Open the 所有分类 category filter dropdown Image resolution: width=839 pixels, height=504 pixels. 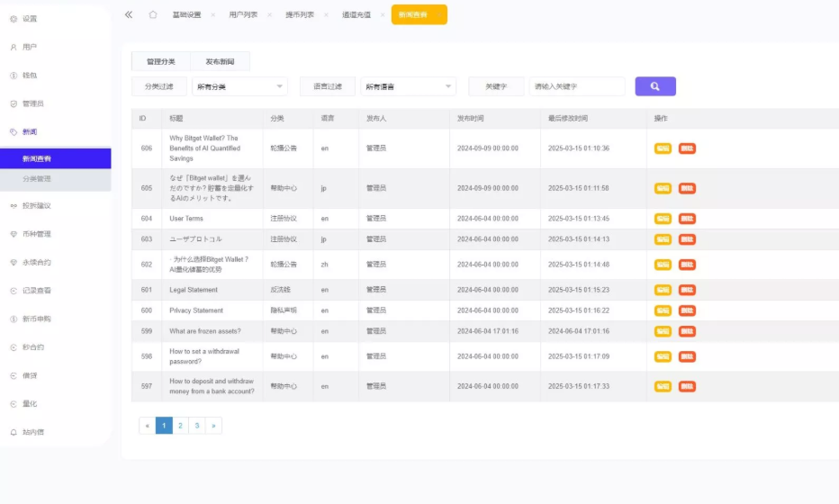coord(239,86)
